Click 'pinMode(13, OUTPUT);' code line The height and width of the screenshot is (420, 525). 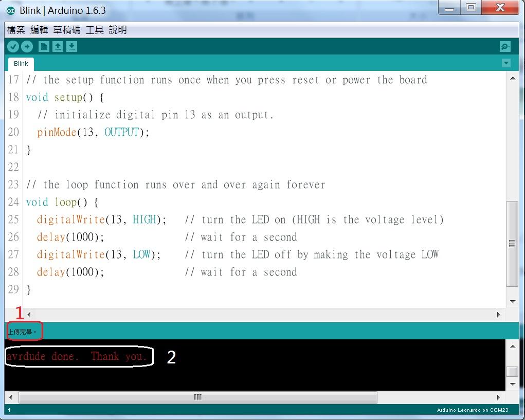tap(93, 132)
